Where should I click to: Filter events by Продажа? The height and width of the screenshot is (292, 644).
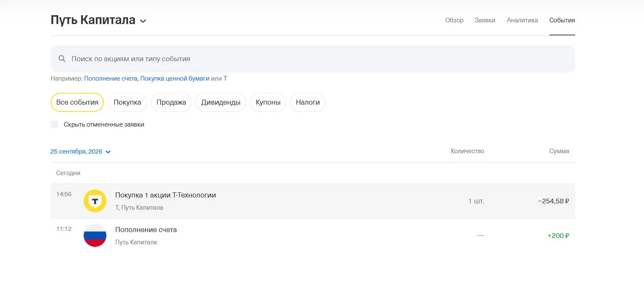[x=171, y=102]
